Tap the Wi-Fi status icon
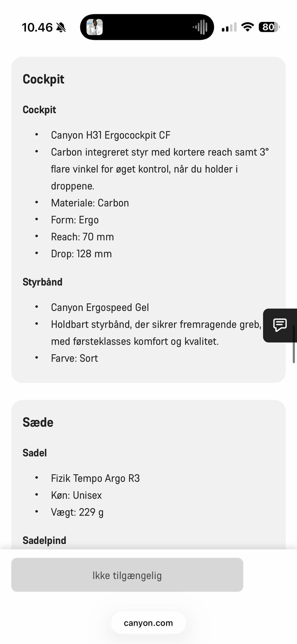The width and height of the screenshot is (297, 644). coord(247,27)
